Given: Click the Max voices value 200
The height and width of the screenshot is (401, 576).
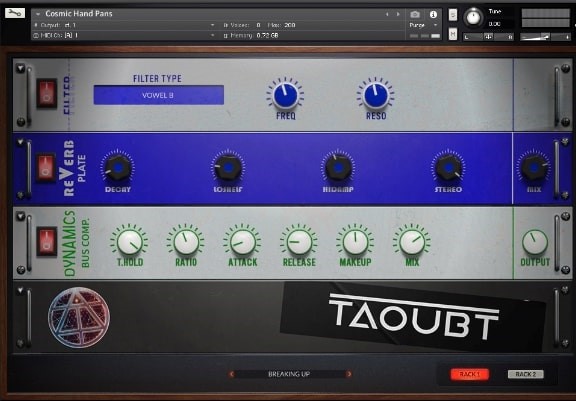Looking at the screenshot, I should point(290,25).
